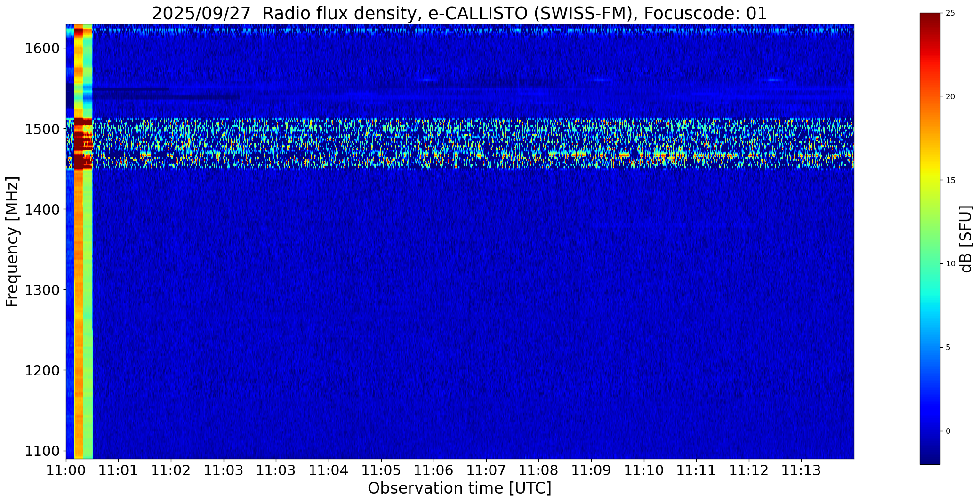The width and height of the screenshot is (980, 502).
Task: Click the colorbar tick value 0
Action: [948, 431]
